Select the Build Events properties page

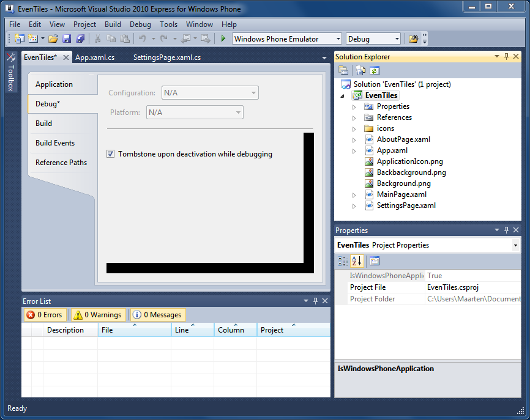(x=55, y=143)
